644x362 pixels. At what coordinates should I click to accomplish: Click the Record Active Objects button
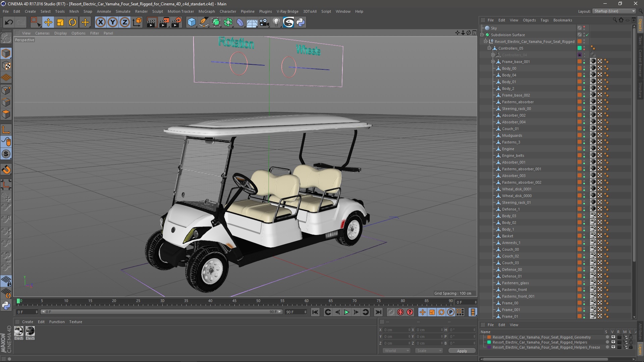(x=391, y=312)
